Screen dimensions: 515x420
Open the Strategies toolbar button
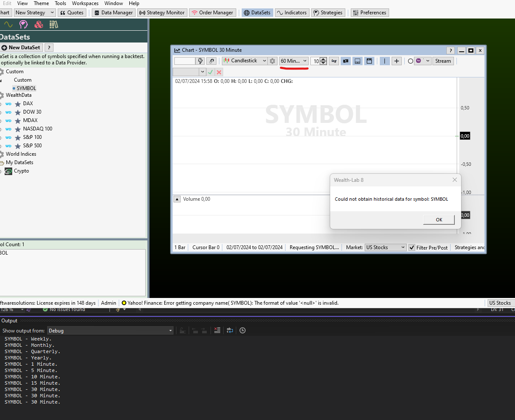click(328, 13)
